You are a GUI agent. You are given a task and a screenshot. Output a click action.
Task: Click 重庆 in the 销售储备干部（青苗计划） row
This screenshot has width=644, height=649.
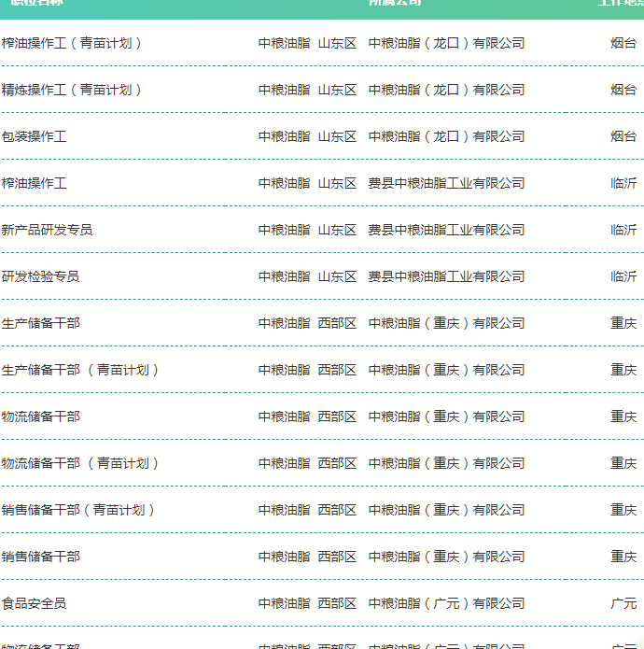pyautogui.click(x=623, y=510)
